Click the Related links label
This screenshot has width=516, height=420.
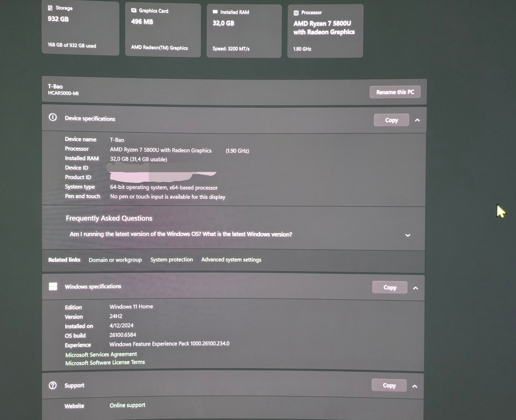coord(64,260)
